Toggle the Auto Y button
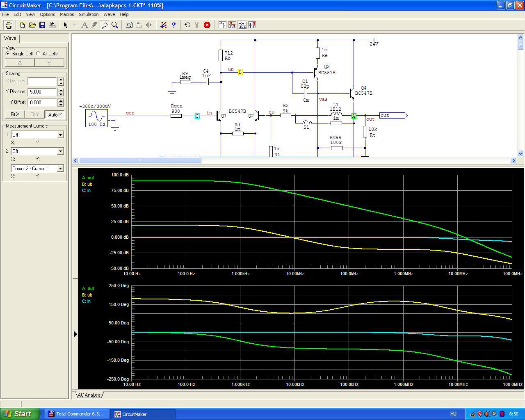 tap(55, 114)
